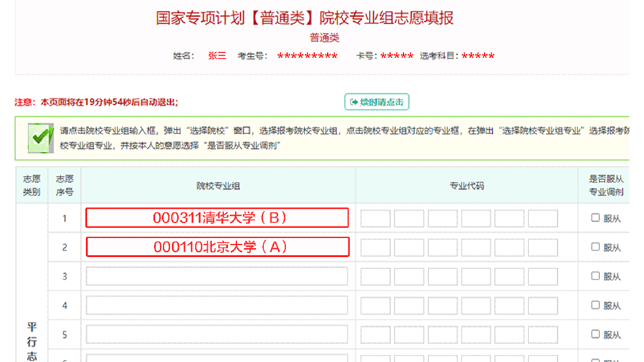Image resolution: width=644 pixels, height=362 pixels.
Task: Click the empty college group field for volunteer 4
Action: 217,304
